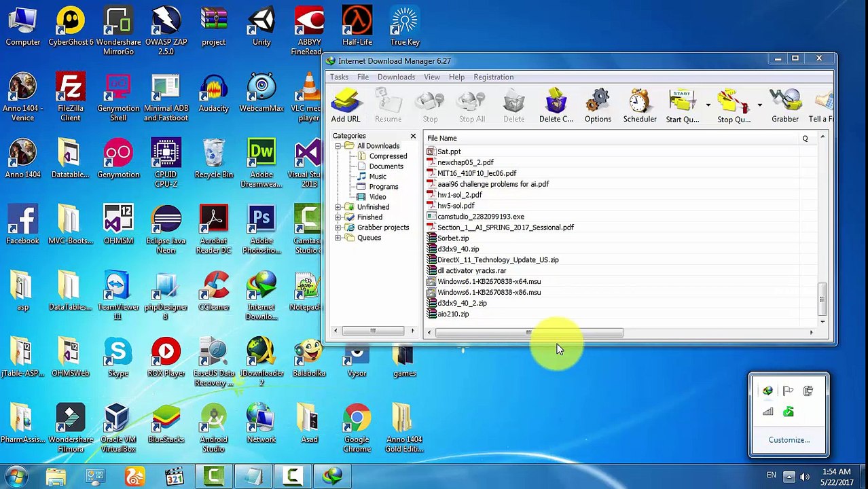This screenshot has height=489, width=868.
Task: Click the Delete Completed toolbar icon
Action: [x=556, y=105]
